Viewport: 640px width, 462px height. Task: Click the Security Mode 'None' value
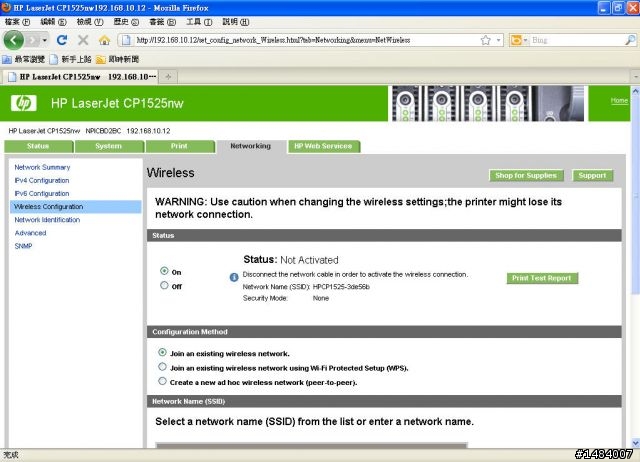[x=321, y=298]
